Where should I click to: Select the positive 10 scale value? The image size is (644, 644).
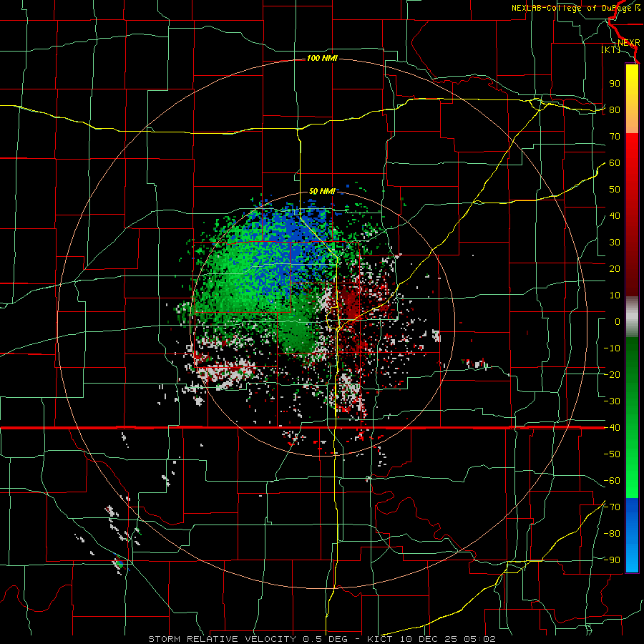click(x=615, y=296)
